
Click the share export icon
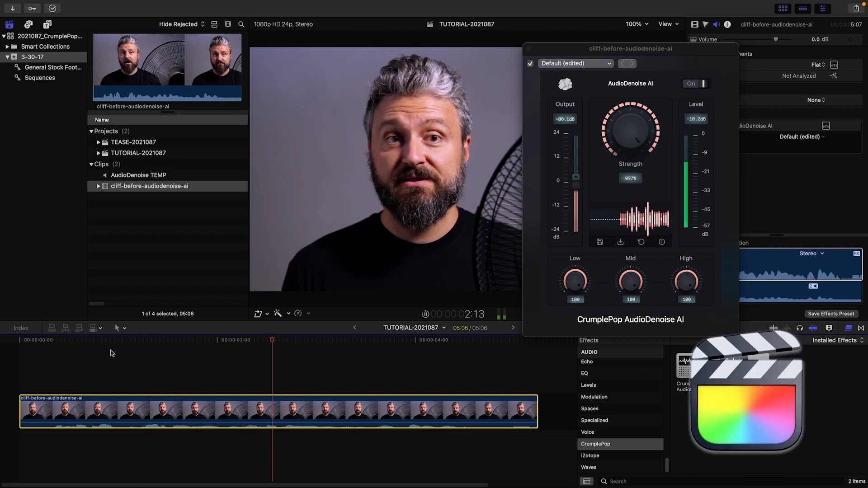856,8
